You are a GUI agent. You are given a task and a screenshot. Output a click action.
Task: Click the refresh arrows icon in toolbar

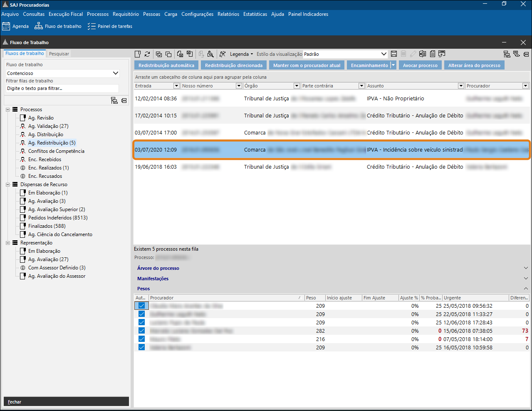point(147,54)
